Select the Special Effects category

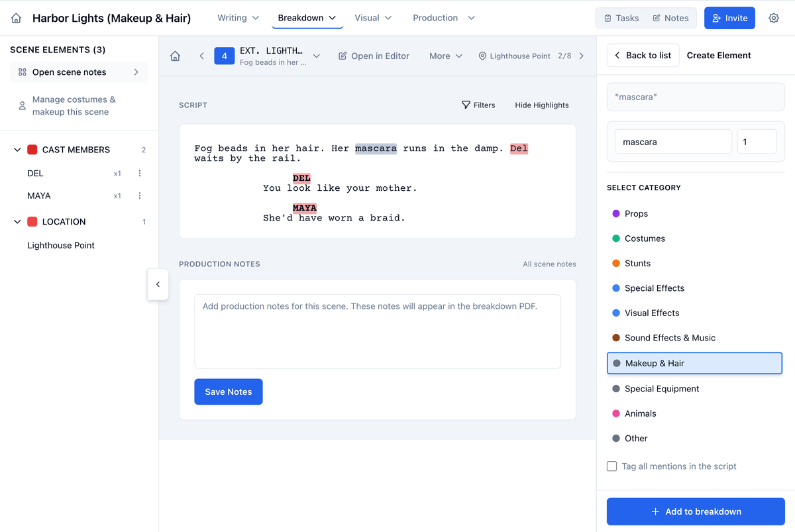(x=695, y=288)
